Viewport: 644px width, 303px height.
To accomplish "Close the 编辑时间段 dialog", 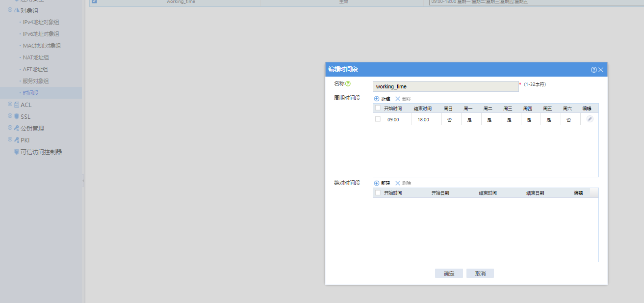I will (x=601, y=70).
